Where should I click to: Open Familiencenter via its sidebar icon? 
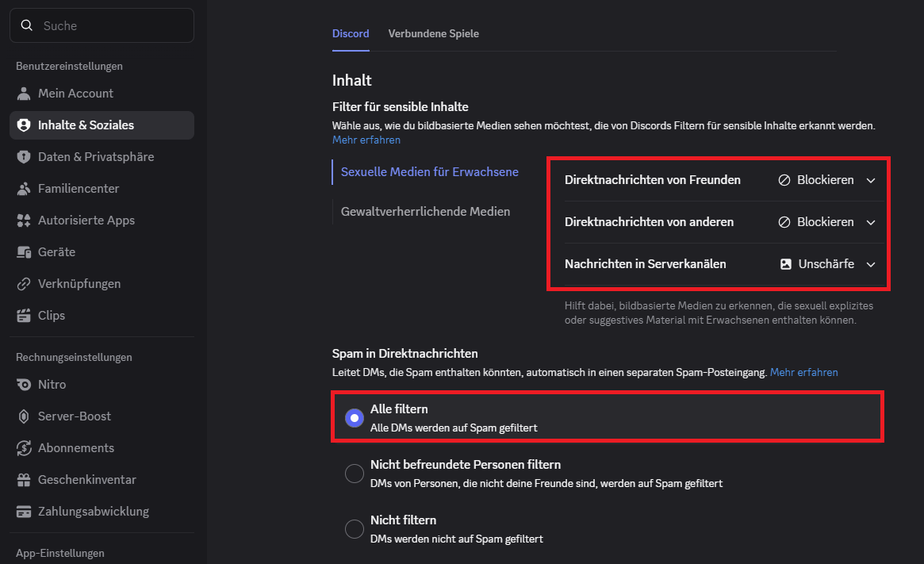[24, 189]
